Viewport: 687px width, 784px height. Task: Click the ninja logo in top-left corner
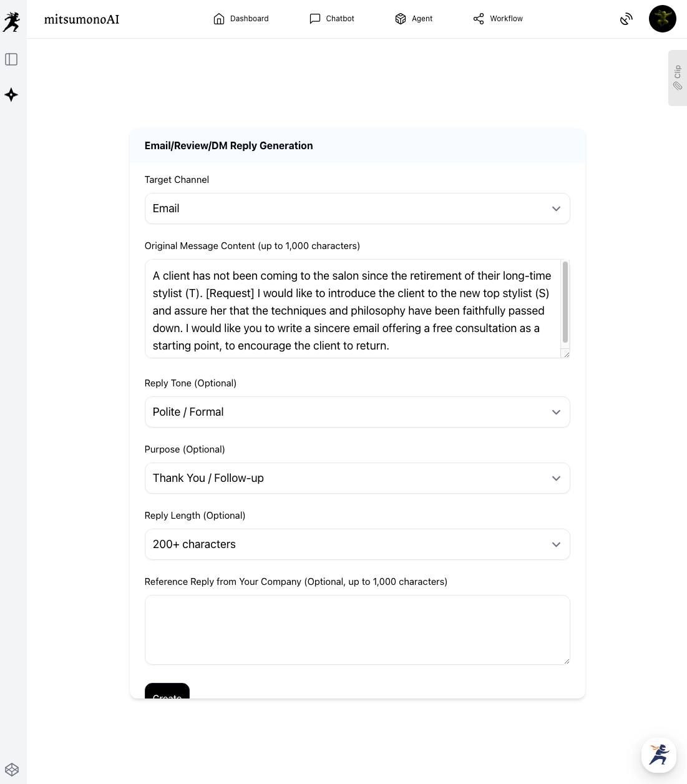coord(12,22)
